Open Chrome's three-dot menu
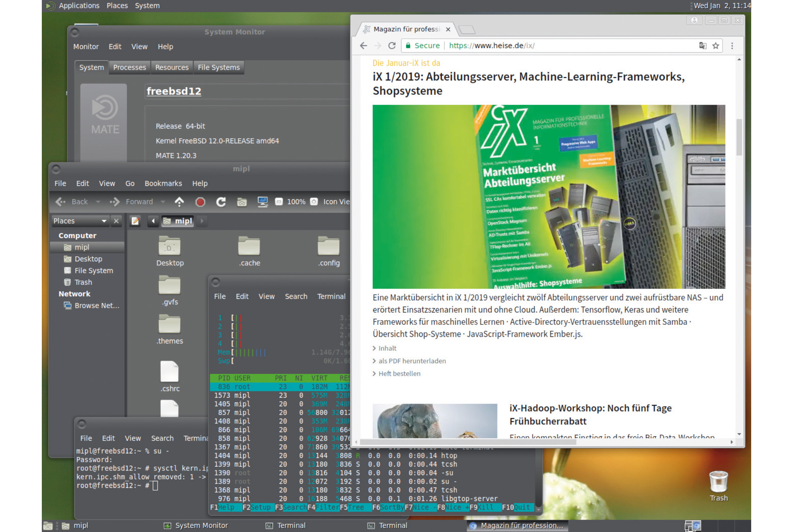Image resolution: width=793 pixels, height=532 pixels. pyautogui.click(x=732, y=46)
